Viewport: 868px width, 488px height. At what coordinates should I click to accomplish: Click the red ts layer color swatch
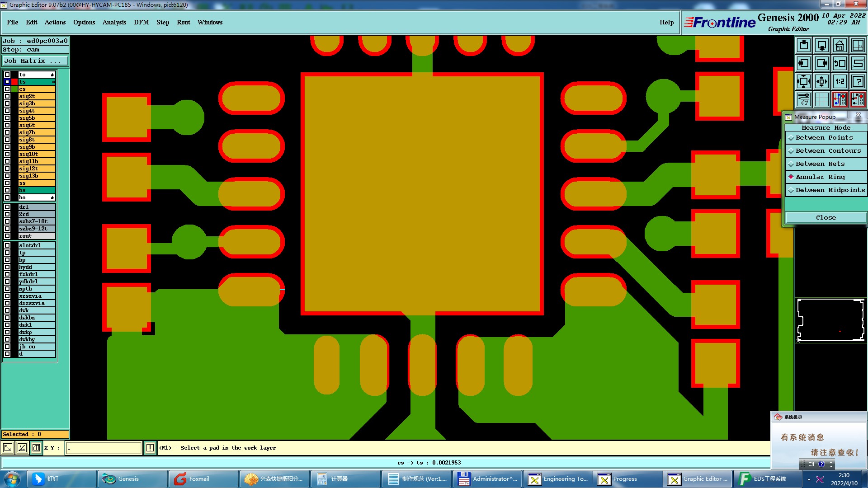tap(14, 82)
